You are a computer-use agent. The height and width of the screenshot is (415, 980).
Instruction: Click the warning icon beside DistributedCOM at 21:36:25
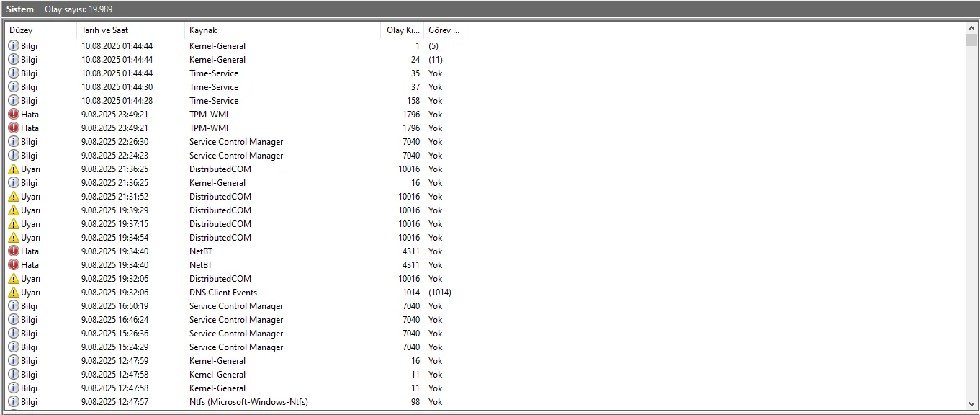13,169
